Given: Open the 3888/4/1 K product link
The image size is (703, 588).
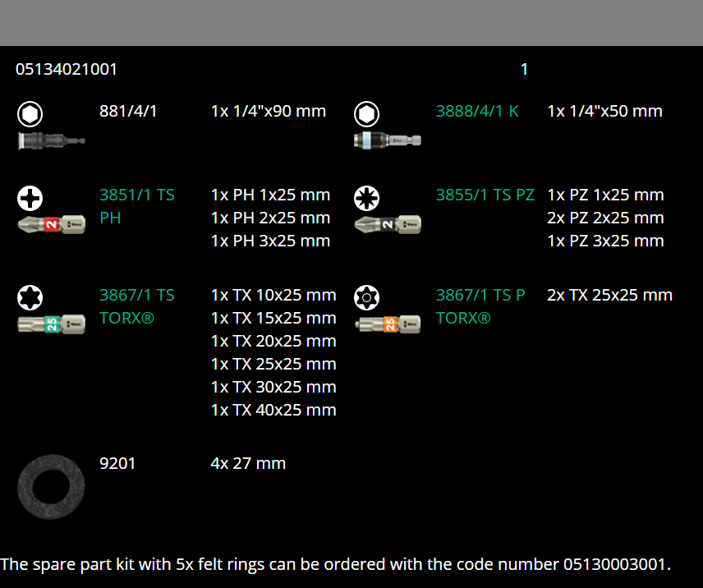Looking at the screenshot, I should (x=477, y=111).
